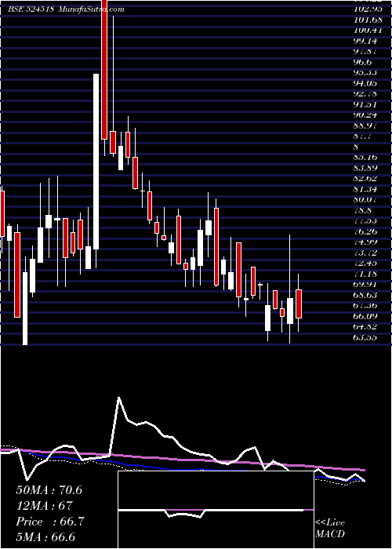Click the 78.8 price axis label
392x549 pixels.
(362, 210)
